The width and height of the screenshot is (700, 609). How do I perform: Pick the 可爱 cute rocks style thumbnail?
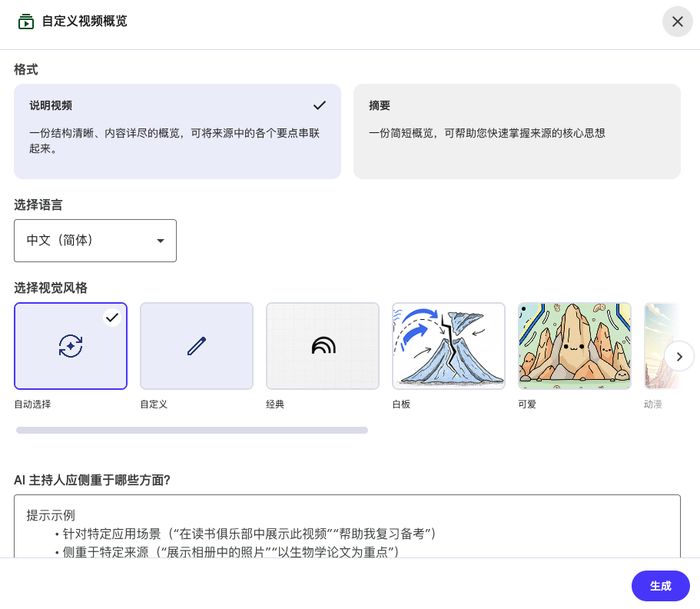(x=575, y=346)
